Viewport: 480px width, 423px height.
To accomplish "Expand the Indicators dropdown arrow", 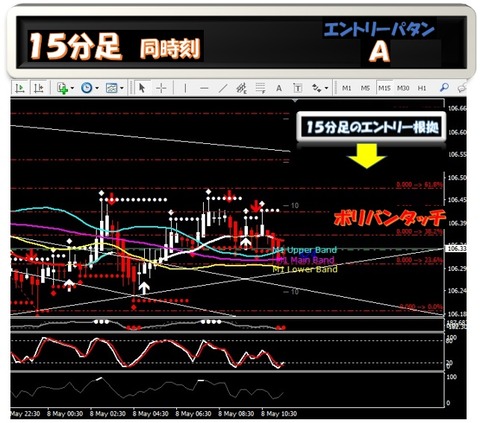I will click(x=72, y=88).
